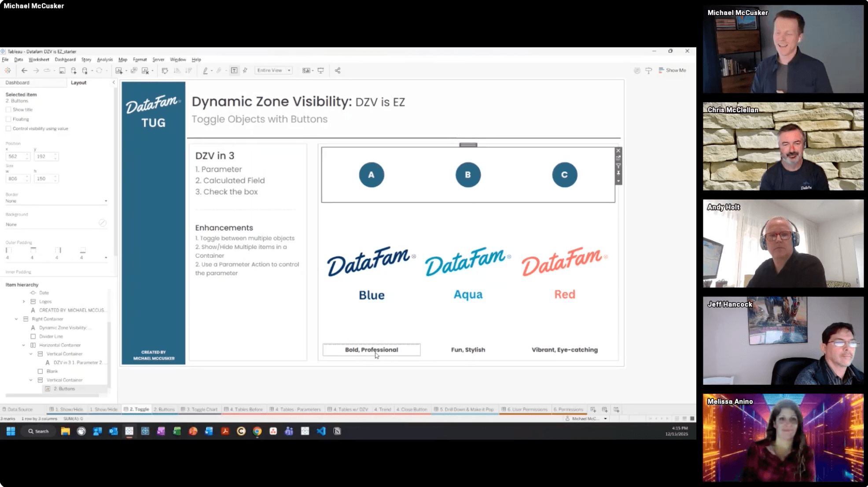
Task: Click the Save icon in toolbar
Action: point(62,70)
